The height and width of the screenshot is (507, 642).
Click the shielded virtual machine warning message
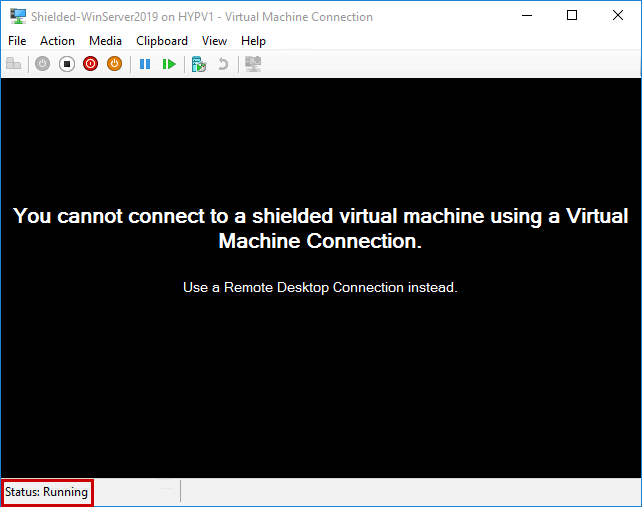[x=321, y=228]
